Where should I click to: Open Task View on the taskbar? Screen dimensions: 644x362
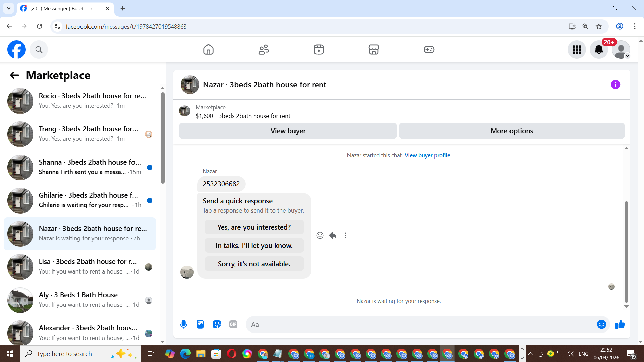[151, 354]
